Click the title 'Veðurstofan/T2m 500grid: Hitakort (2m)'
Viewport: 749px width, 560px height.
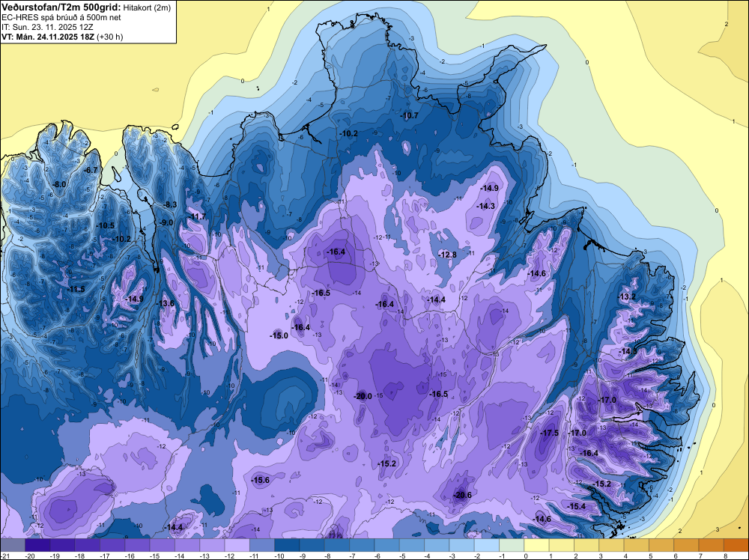pyautogui.click(x=85, y=7)
